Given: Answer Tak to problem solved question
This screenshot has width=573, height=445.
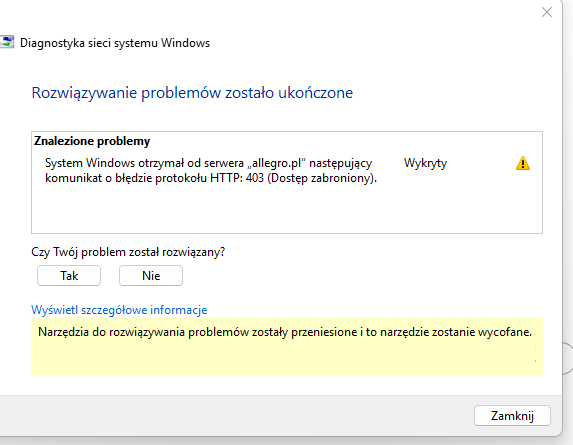Looking at the screenshot, I should click(69, 275).
